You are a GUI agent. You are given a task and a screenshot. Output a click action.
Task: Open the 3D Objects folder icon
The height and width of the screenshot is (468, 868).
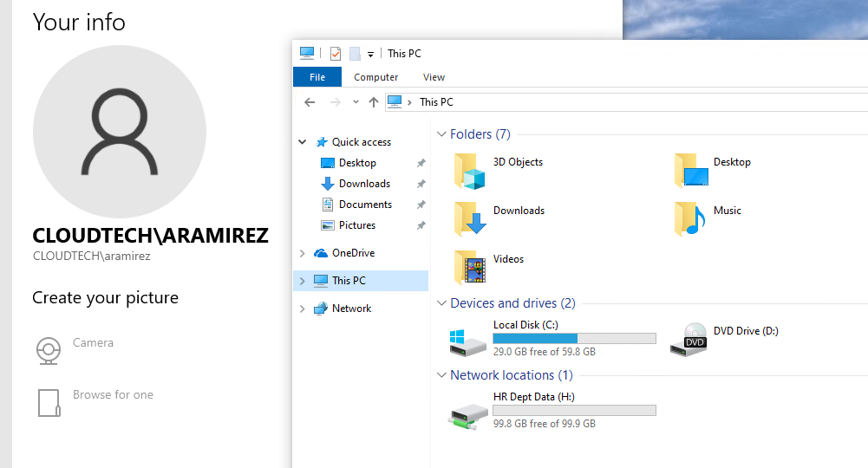click(x=471, y=171)
